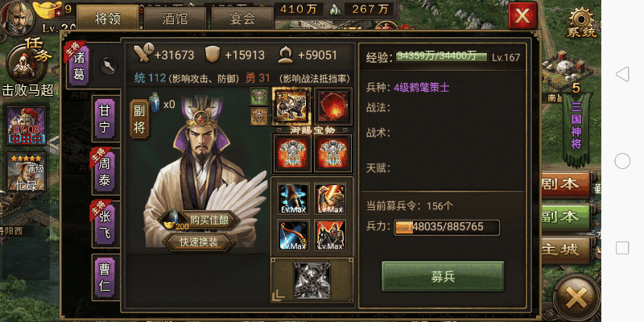This screenshot has width=644, height=322.
Task: Open the crossed swords chained skill slot
Action: [x=312, y=279]
